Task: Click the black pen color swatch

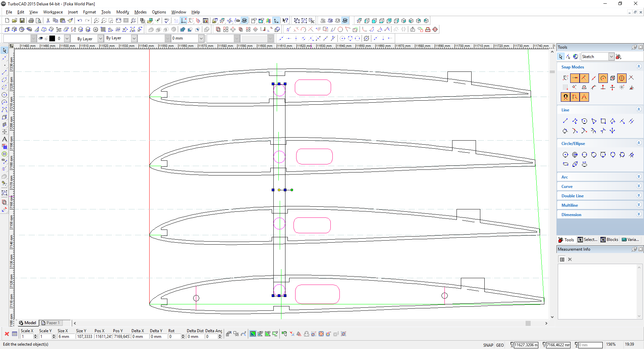Action: pyautogui.click(x=52, y=38)
